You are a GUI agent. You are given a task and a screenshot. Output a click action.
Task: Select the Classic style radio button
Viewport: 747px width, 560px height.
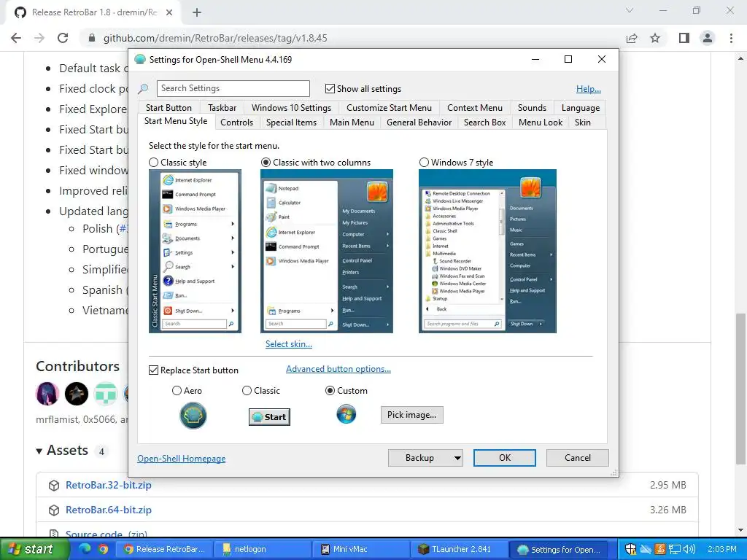point(153,163)
